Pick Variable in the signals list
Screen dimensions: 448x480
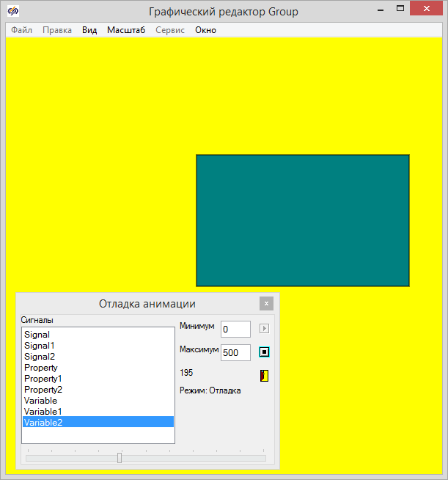40,401
